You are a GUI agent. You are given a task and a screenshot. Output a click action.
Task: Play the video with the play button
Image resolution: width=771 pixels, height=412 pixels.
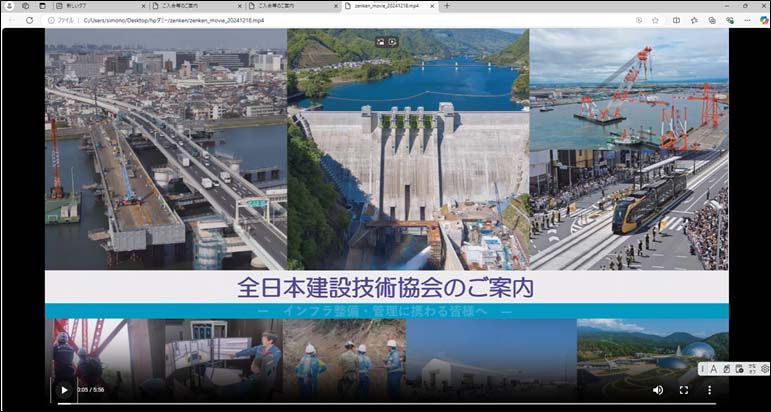[x=64, y=390]
